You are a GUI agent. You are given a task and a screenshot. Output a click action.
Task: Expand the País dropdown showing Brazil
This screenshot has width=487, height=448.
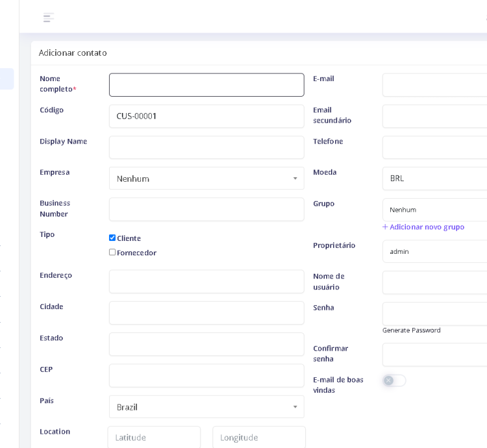click(206, 407)
